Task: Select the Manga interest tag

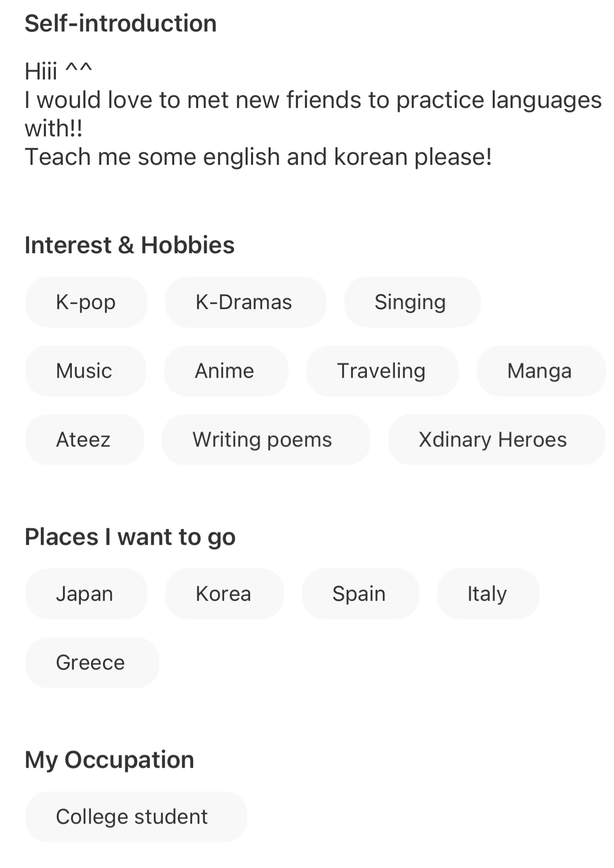Action: 541,371
